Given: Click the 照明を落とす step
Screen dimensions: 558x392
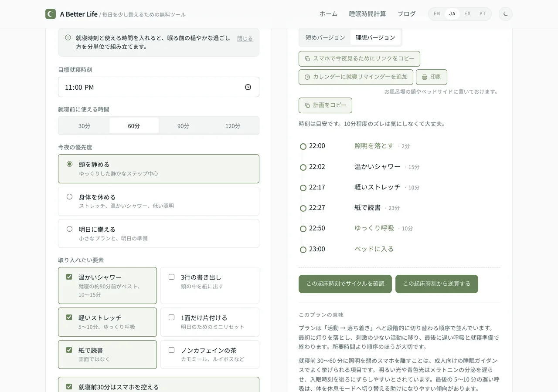Looking at the screenshot, I should click(x=374, y=146).
